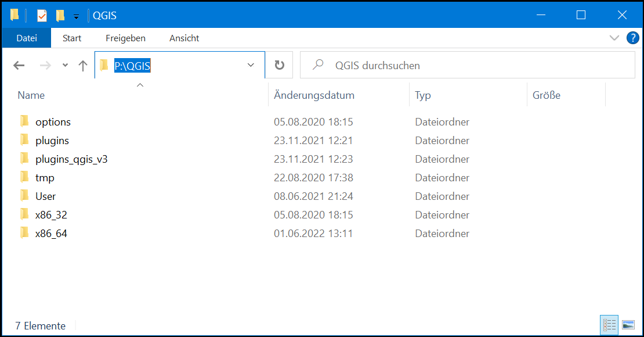Expand the address bar history dropdown
644x337 pixels.
251,66
